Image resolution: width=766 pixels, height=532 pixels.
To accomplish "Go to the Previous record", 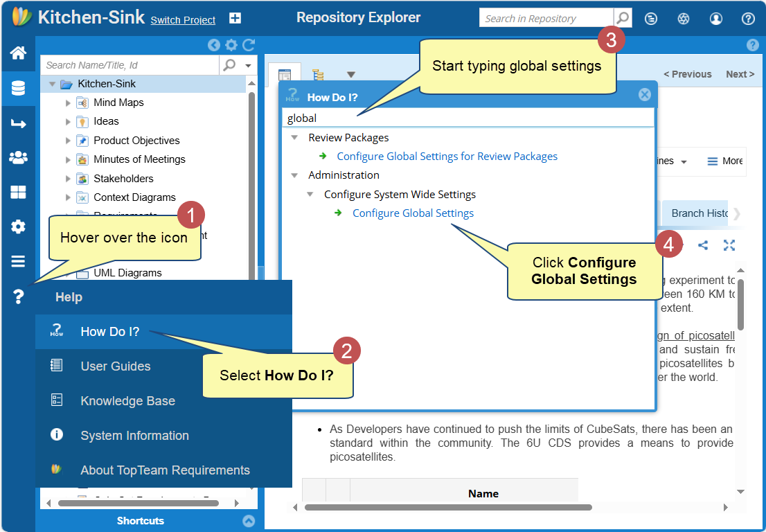I will (687, 74).
